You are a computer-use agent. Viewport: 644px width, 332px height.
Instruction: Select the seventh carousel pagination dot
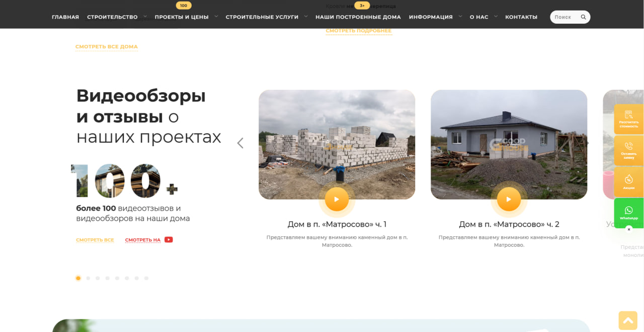tap(136, 278)
